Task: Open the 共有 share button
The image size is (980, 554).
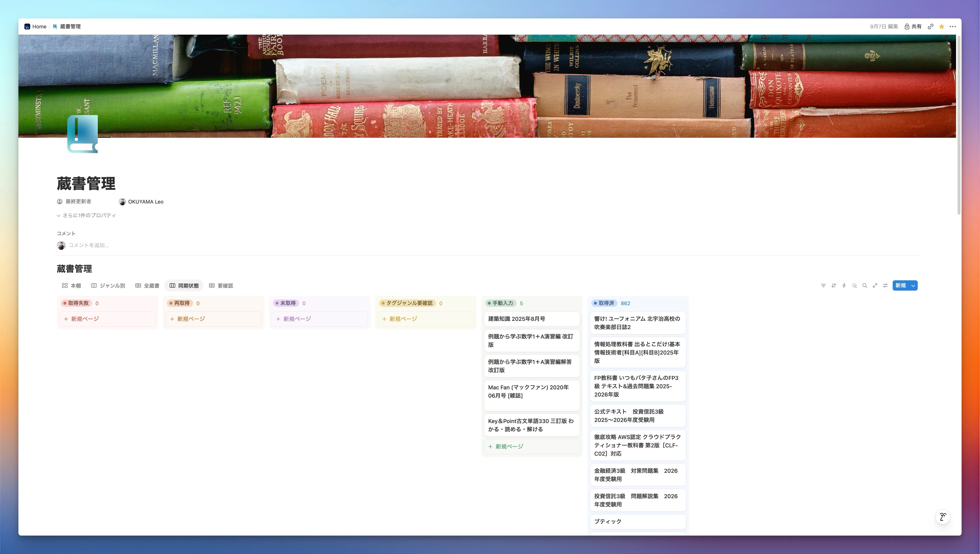Action: [x=913, y=26]
